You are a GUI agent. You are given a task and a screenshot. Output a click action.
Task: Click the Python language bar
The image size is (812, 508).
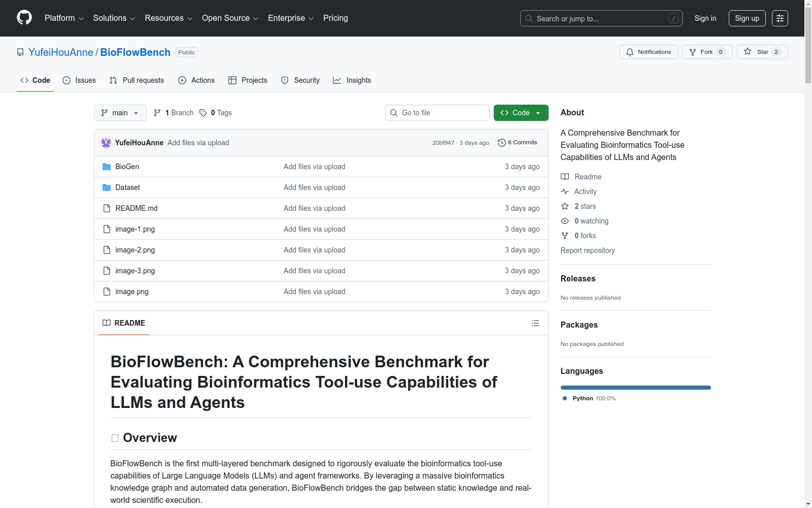(x=636, y=388)
